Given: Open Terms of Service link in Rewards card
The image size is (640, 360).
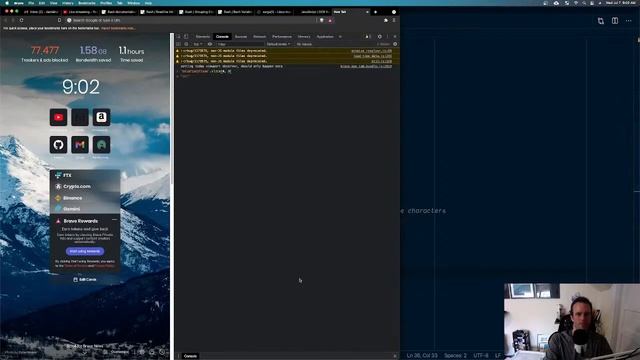Looking at the screenshot, I should 76,266.
